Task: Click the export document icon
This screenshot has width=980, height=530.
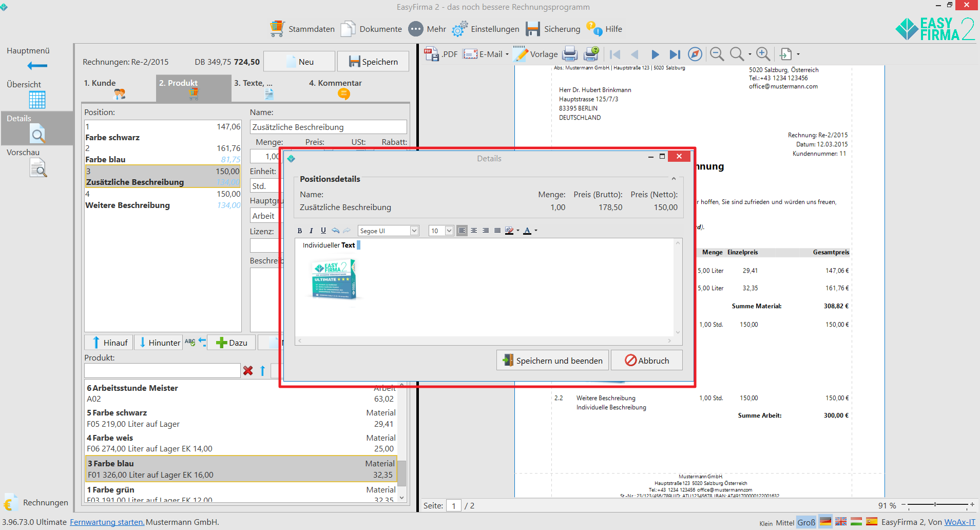Action: [785, 54]
